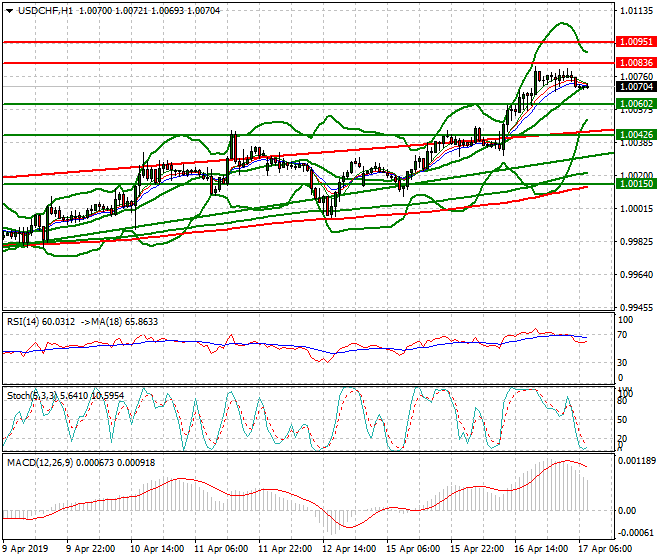Select the 9 Apr 2019 time axis label
660x560 pixels.
pyautogui.click(x=25, y=549)
